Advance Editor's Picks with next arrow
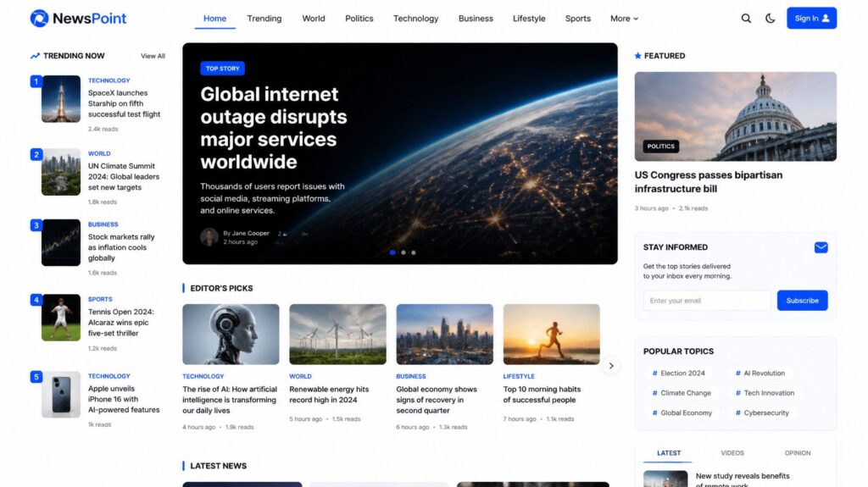Screen dimensions: 868x487 (x=611, y=366)
